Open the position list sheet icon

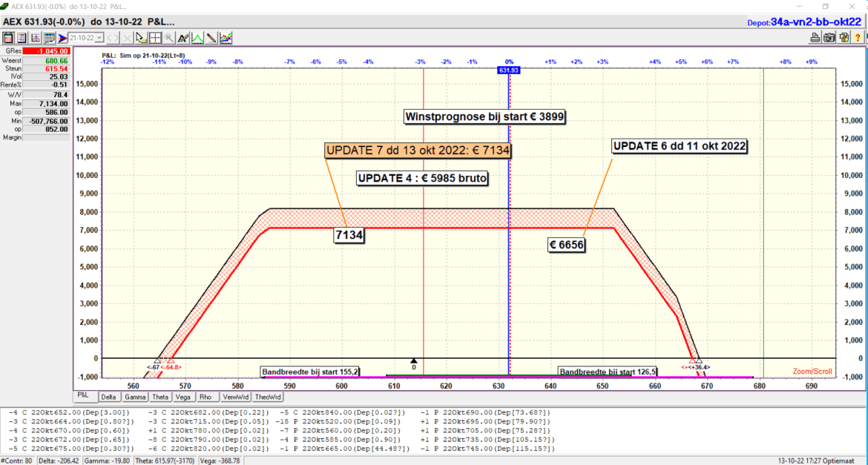pyautogui.click(x=22, y=39)
